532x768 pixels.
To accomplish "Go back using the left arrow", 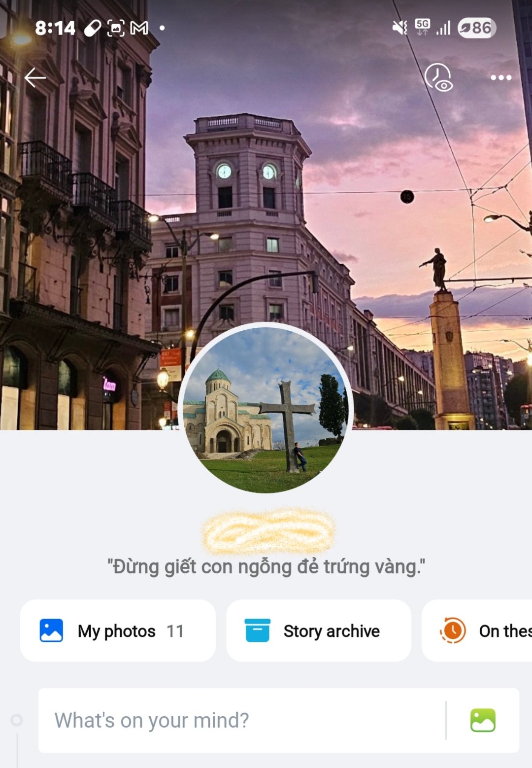I will pyautogui.click(x=35, y=77).
